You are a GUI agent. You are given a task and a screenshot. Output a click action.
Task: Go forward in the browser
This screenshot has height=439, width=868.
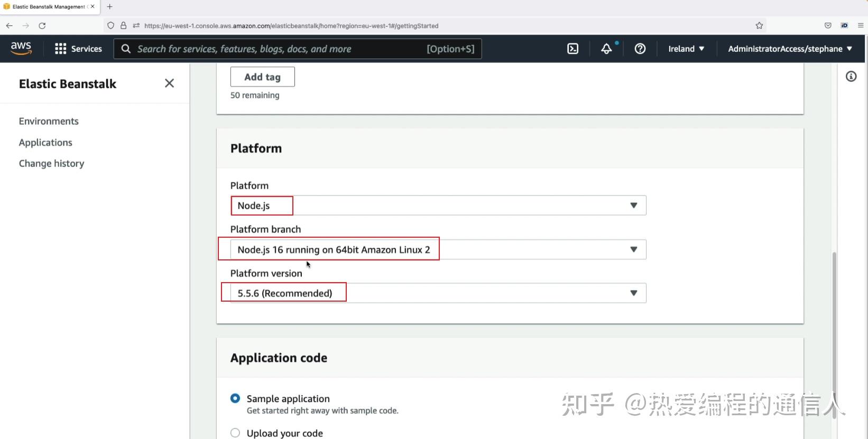tap(26, 25)
